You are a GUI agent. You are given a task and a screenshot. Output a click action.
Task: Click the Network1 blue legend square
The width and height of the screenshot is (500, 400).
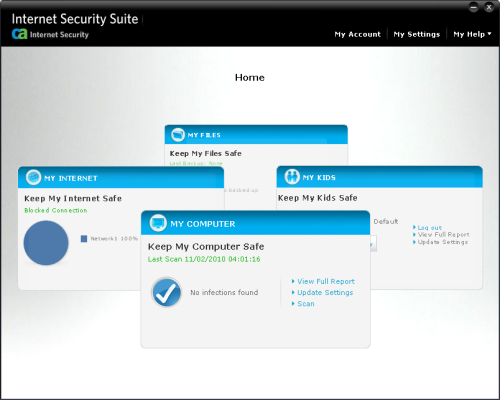tap(84, 239)
